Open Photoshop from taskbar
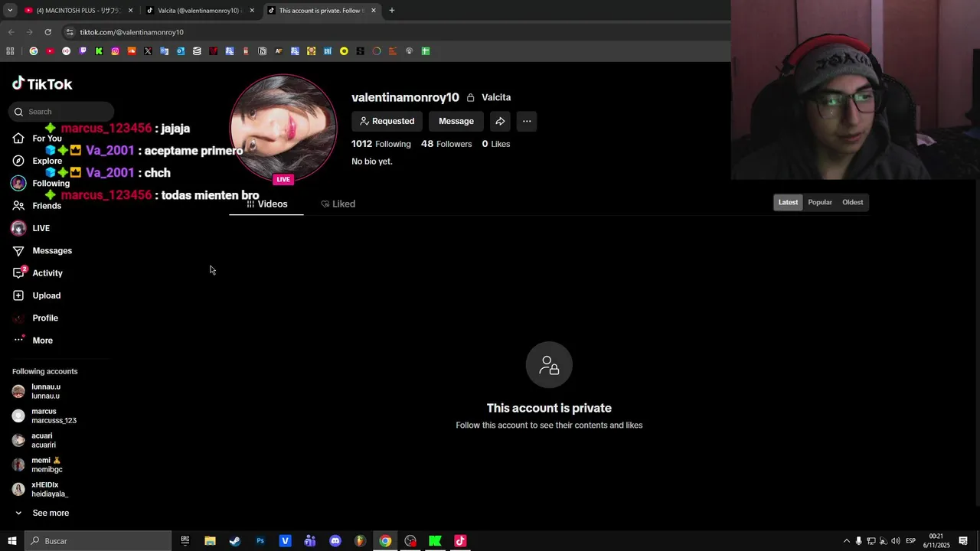Viewport: 980px width, 551px height. click(260, 541)
